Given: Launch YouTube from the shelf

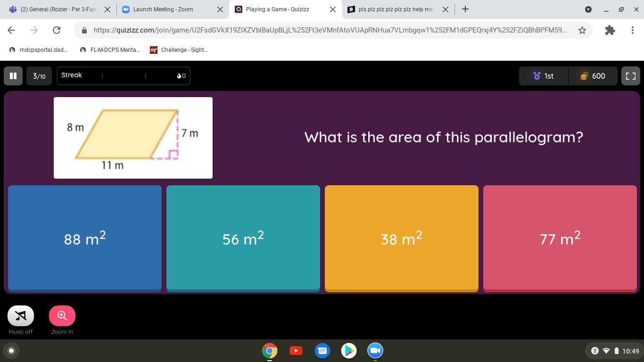Looking at the screenshot, I should (296, 351).
